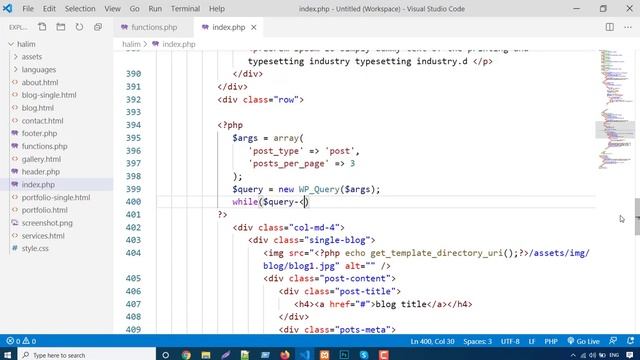Image resolution: width=640 pixels, height=360 pixels.
Task: Select the index.php editor tab
Action: 229,27
